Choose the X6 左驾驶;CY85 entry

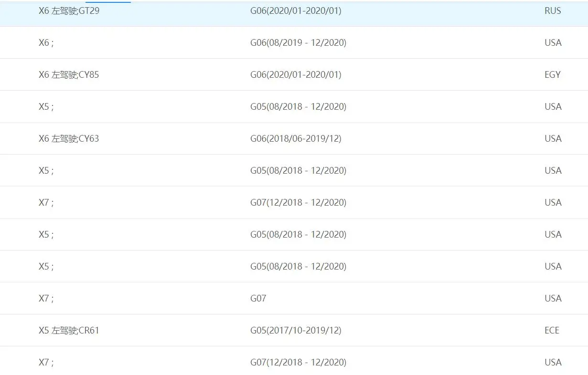point(69,74)
